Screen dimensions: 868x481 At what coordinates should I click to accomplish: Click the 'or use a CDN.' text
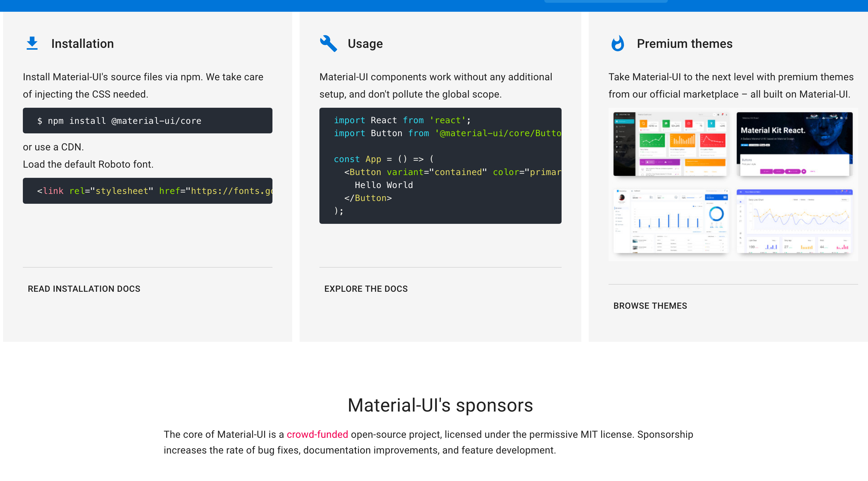point(53,147)
